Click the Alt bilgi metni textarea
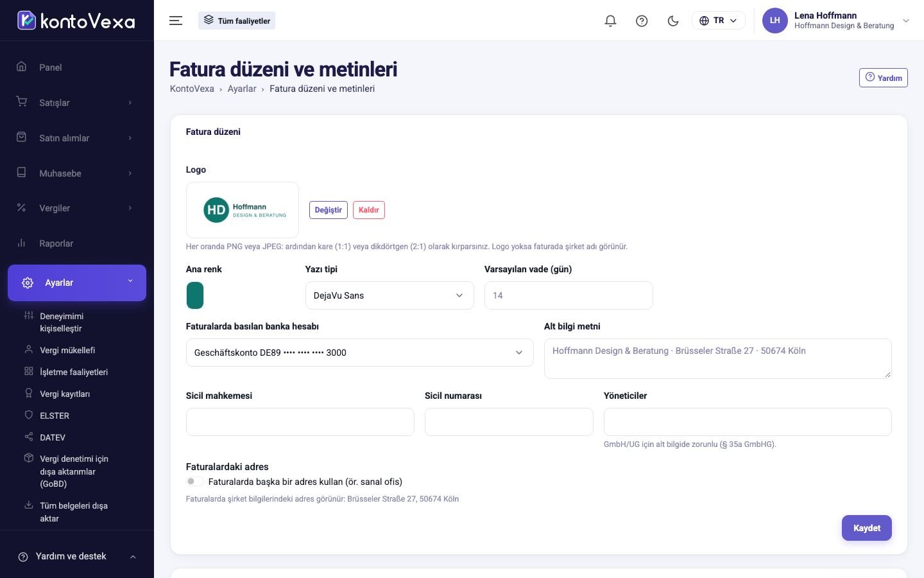This screenshot has width=924, height=578. pos(718,358)
